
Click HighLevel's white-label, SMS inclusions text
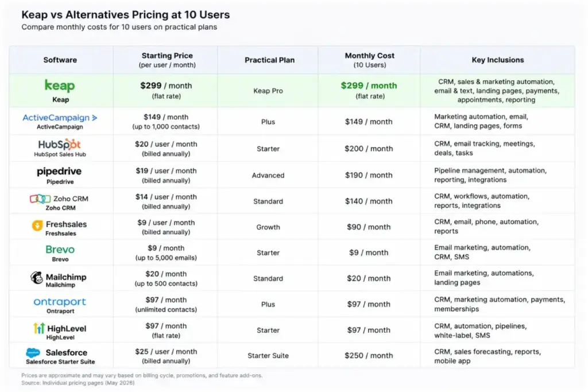pos(481,331)
